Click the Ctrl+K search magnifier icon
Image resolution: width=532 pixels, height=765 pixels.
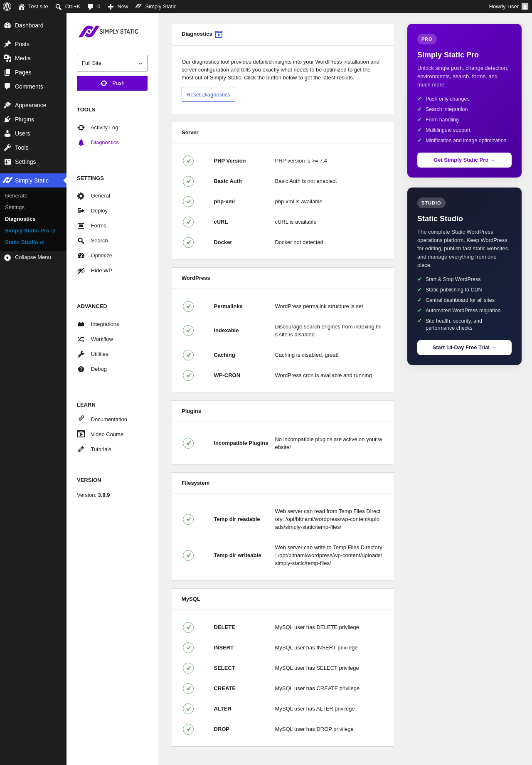point(59,7)
